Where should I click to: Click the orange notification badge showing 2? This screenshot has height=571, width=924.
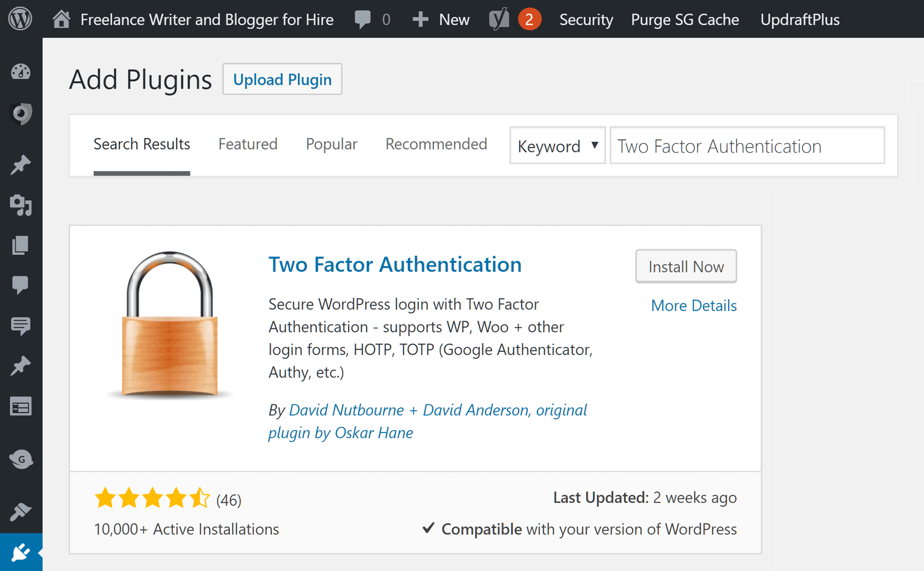click(x=529, y=19)
